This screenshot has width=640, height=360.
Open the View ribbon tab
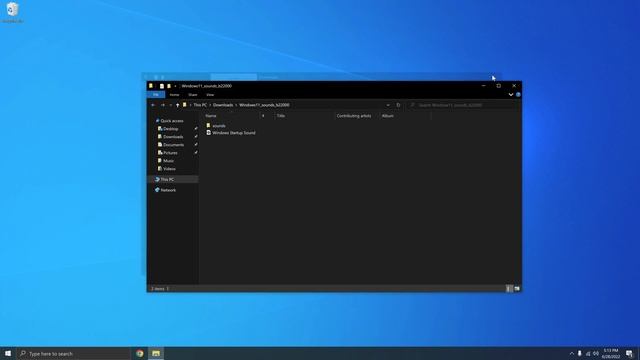point(210,95)
